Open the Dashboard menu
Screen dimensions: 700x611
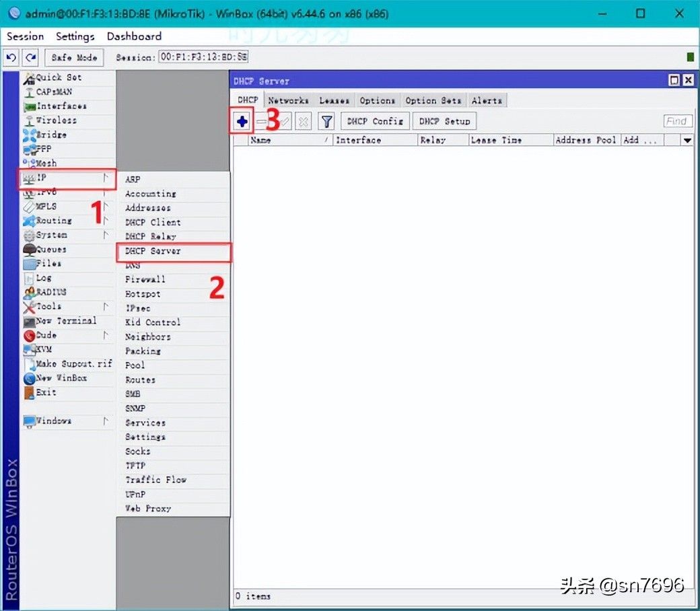135,36
